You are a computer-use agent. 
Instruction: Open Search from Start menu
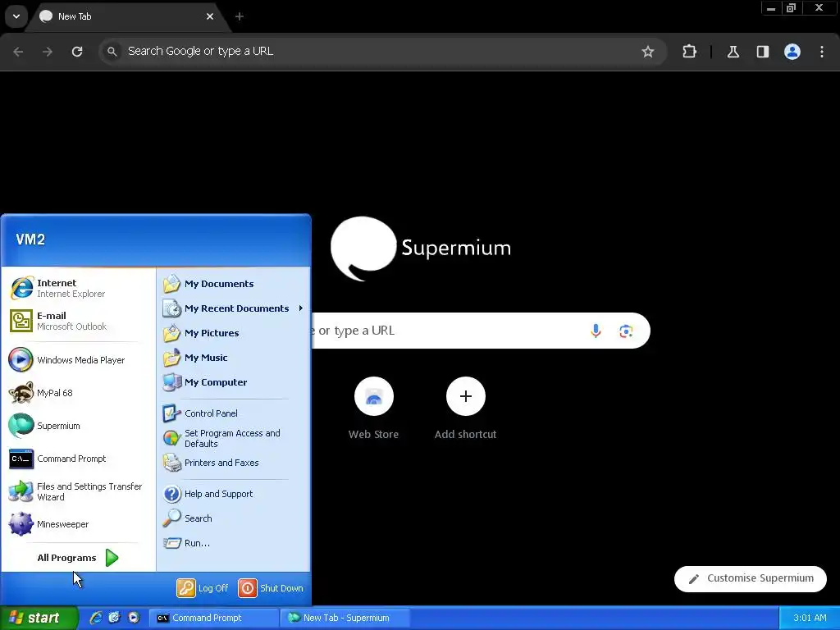point(234,518)
